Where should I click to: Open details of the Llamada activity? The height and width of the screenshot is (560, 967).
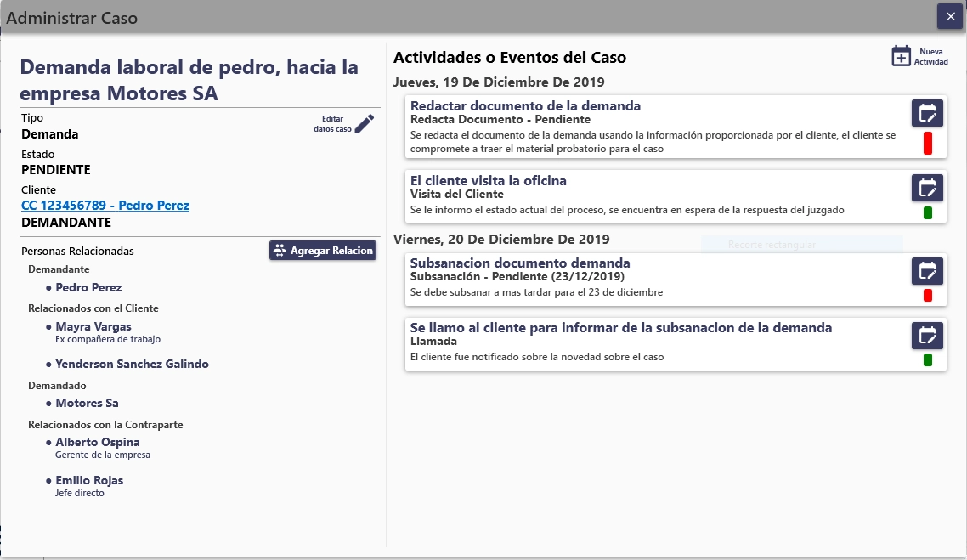click(x=927, y=336)
